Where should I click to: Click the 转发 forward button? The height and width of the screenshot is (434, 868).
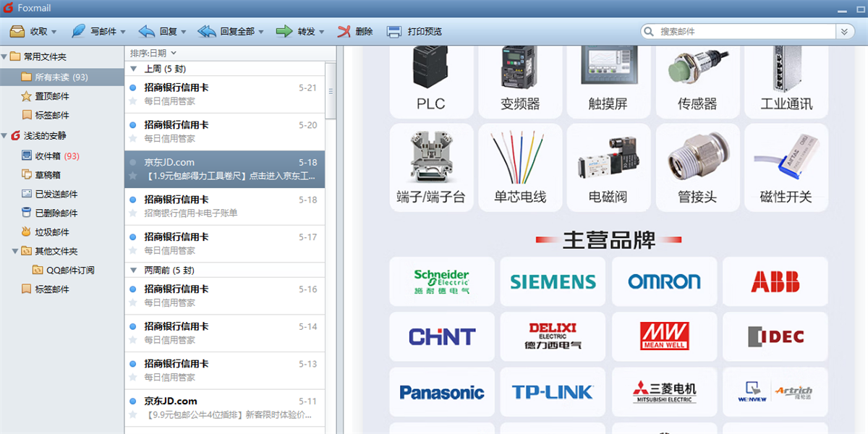click(297, 31)
